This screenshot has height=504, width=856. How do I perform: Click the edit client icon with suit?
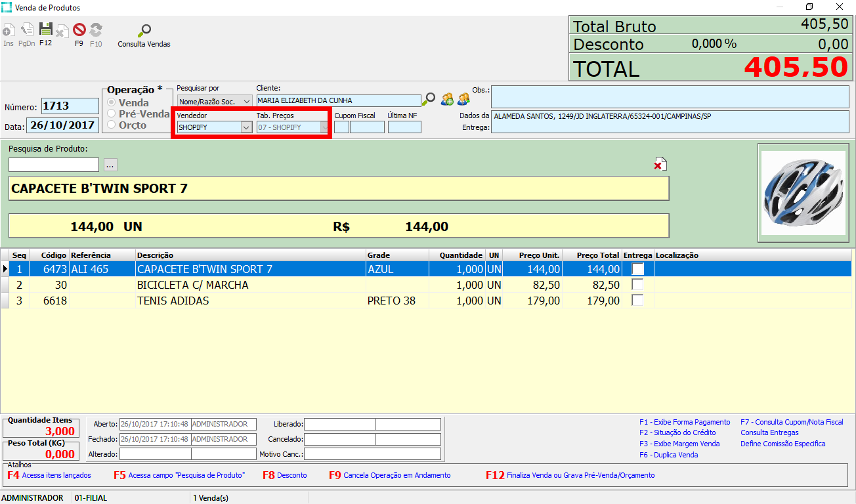pyautogui.click(x=463, y=100)
